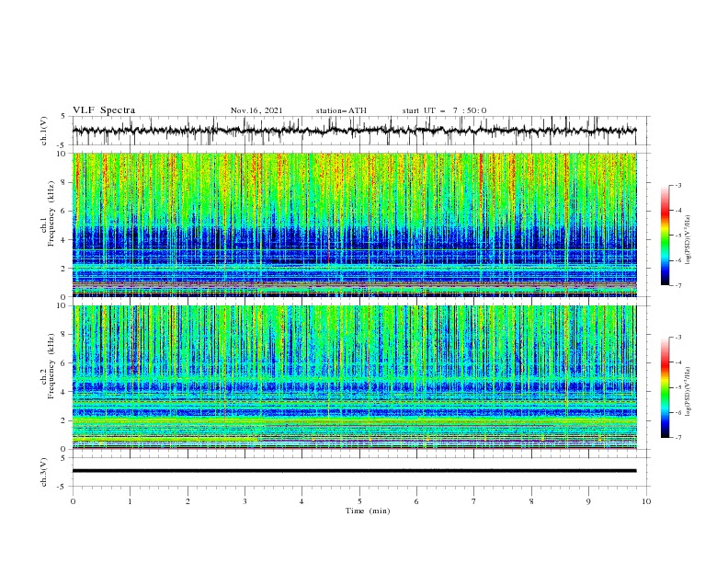This screenshot has width=728, height=563.
Task: Click the time axis tick label '0'
Action: coord(73,501)
